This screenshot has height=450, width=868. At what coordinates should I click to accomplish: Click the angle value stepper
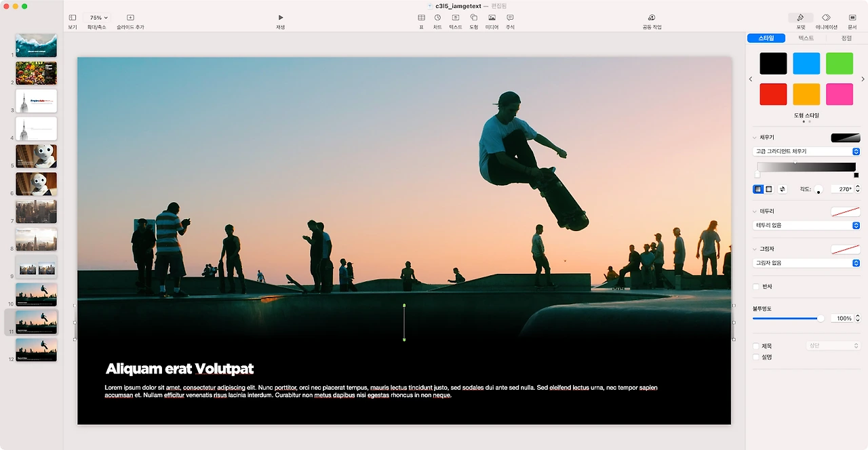point(857,189)
